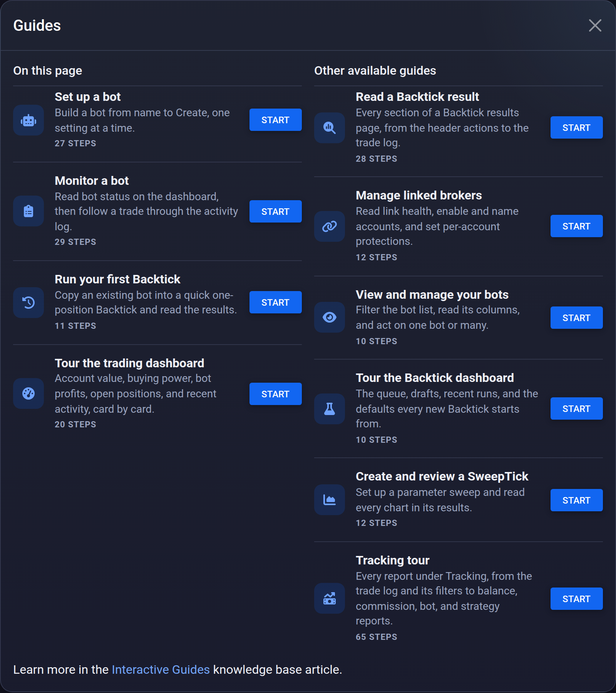This screenshot has height=693, width=616.
Task: Click the Run your first Backtick title
Action: [x=117, y=279]
